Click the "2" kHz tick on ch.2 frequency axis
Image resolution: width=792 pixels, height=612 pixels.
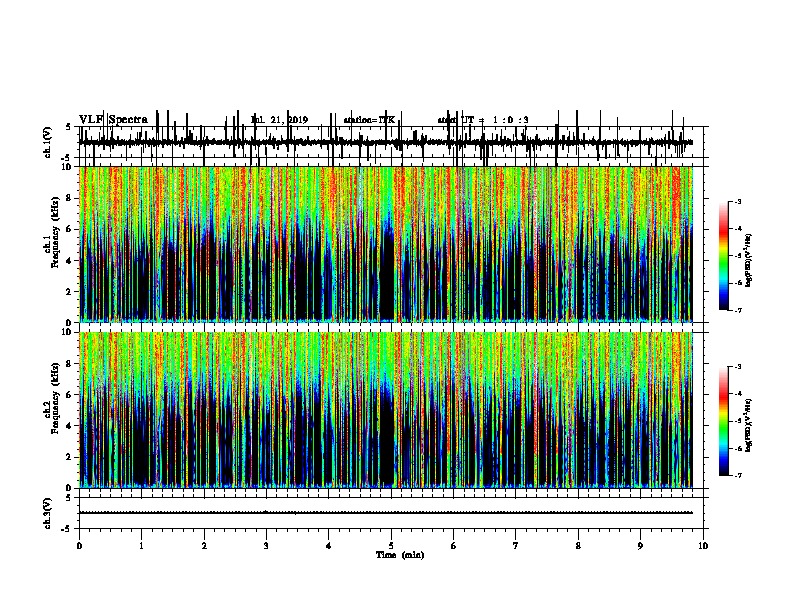click(70, 457)
